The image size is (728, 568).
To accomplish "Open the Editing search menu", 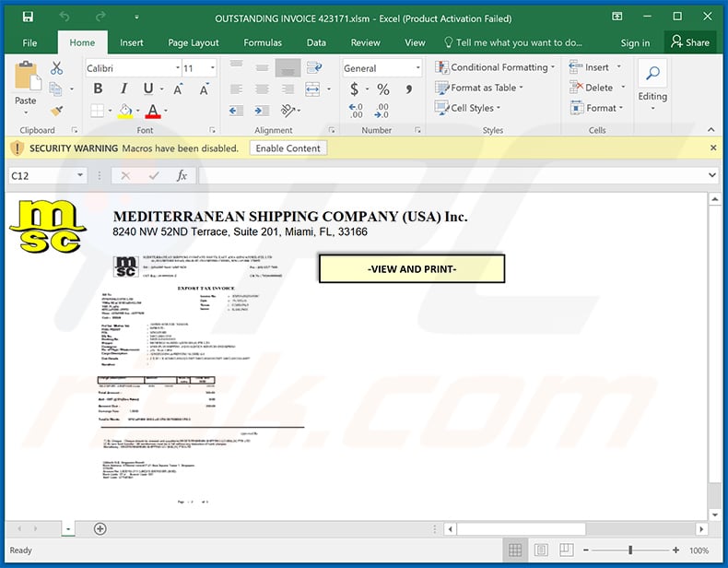I will [652, 85].
